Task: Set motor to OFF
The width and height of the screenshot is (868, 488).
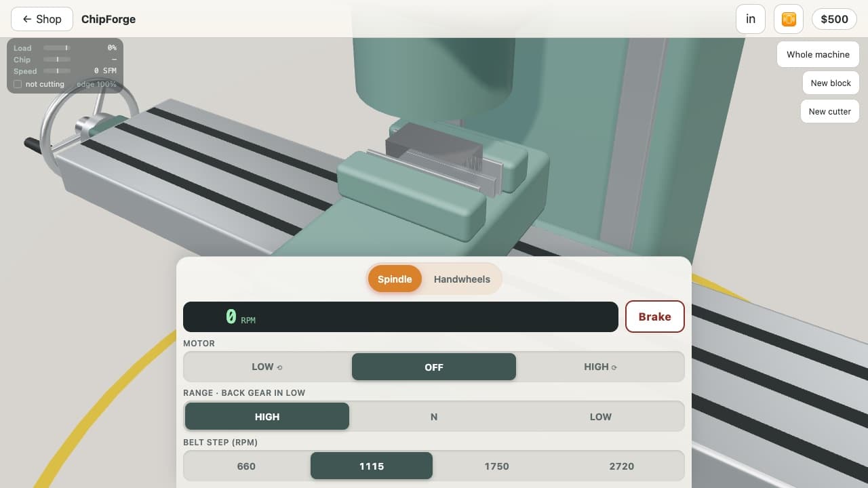Action: pos(434,367)
